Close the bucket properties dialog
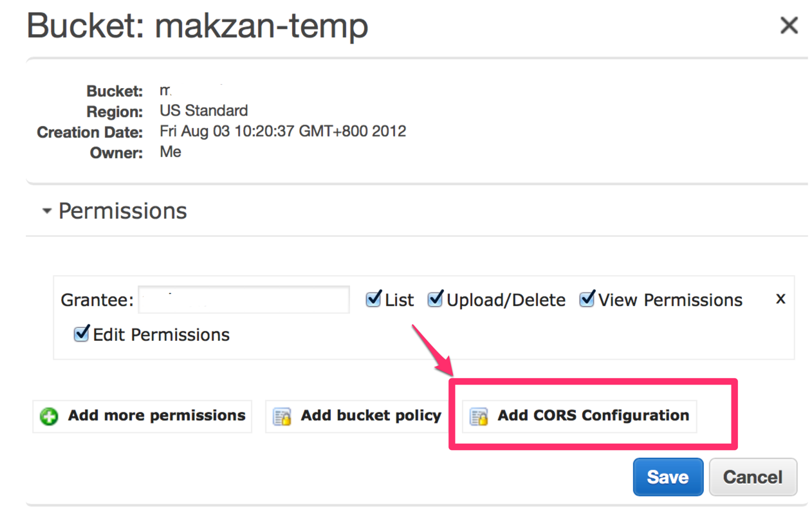The width and height of the screenshot is (812, 508). pyautogui.click(x=789, y=26)
